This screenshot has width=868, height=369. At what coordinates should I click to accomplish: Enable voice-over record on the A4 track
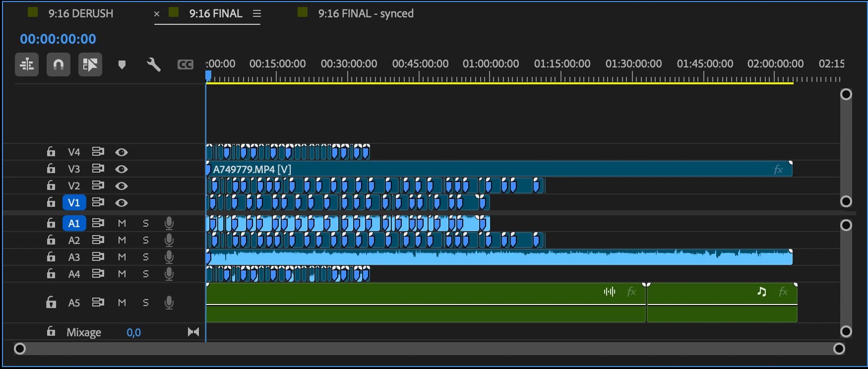(169, 274)
